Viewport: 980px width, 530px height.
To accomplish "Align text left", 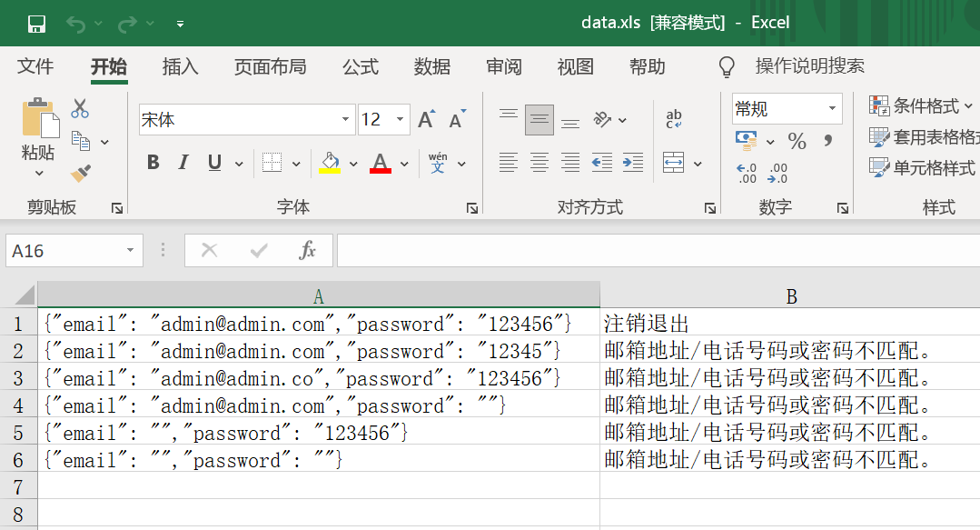I will [x=508, y=163].
